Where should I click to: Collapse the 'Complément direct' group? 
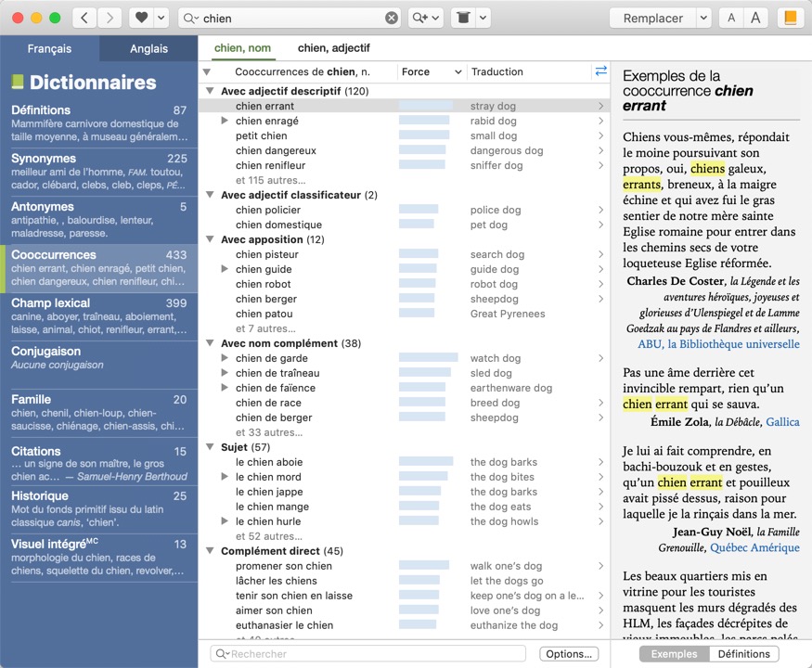click(211, 550)
